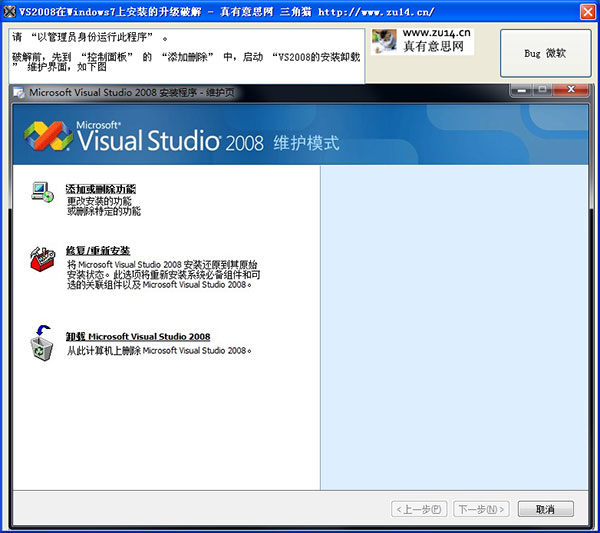Open the 卸载 Microsoft Visual Studio 2008 link
600x533 pixels.
point(138,336)
